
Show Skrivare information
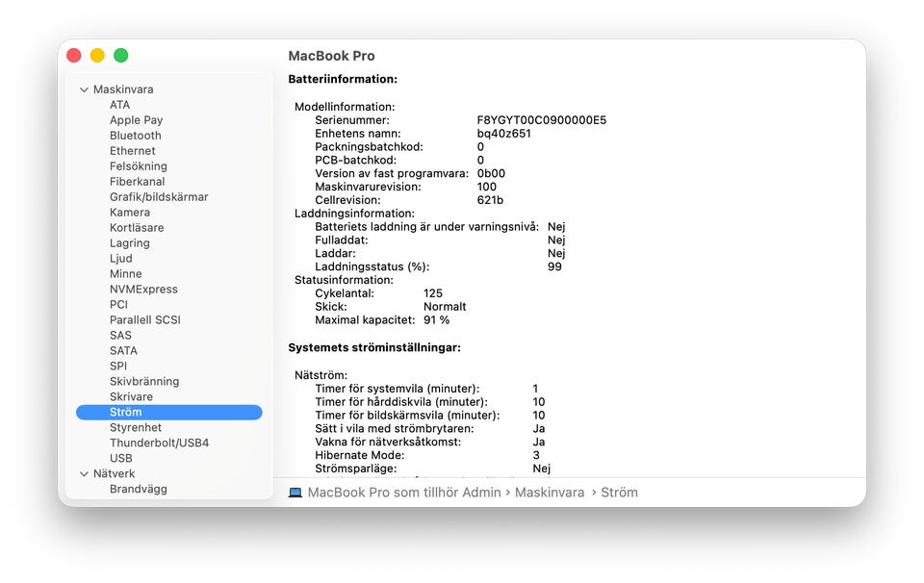click(x=131, y=397)
